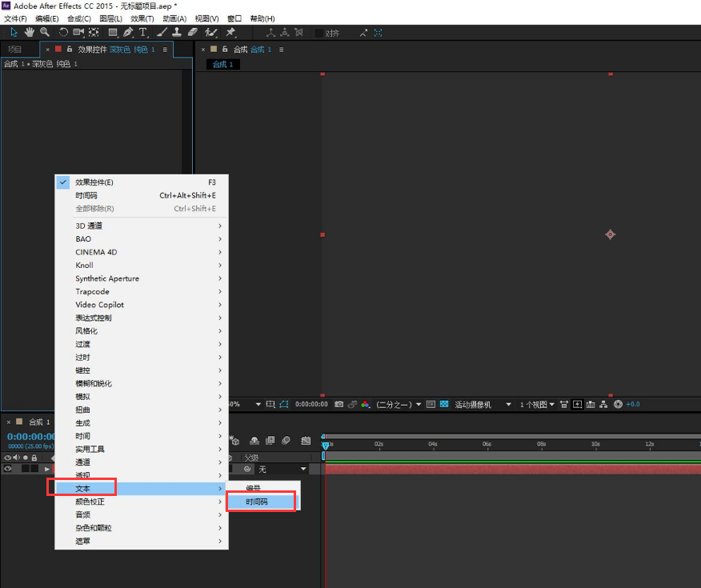Expand the 3D 通道 submenu
Viewport: 701px width, 588px height.
142,226
